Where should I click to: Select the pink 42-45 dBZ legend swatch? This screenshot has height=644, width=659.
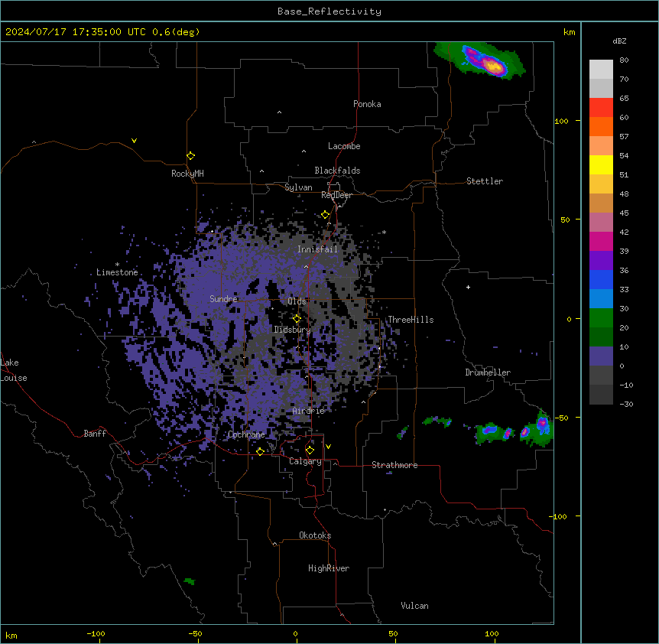click(x=601, y=223)
